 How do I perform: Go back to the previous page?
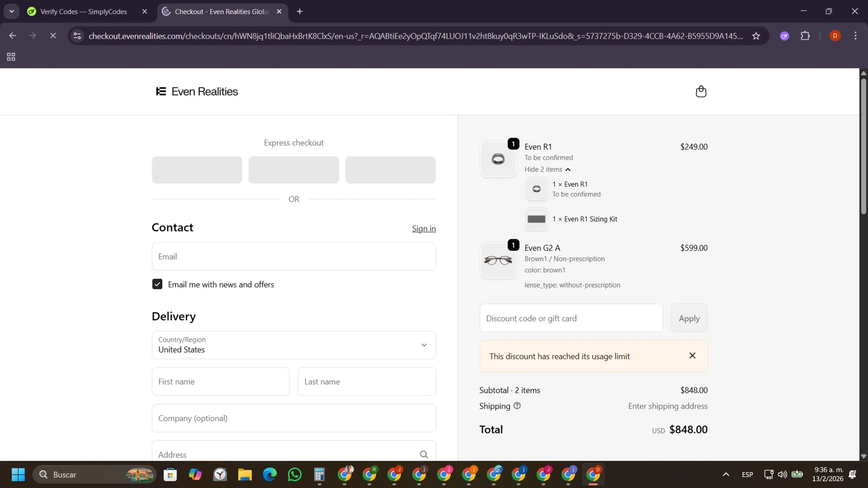tap(12, 36)
